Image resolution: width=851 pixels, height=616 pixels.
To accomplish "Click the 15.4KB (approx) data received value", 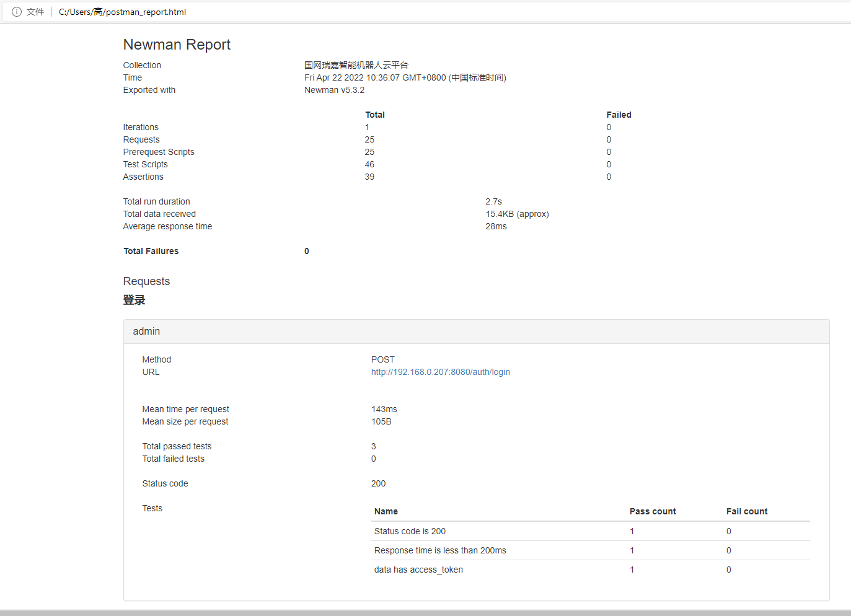I will click(x=517, y=214).
